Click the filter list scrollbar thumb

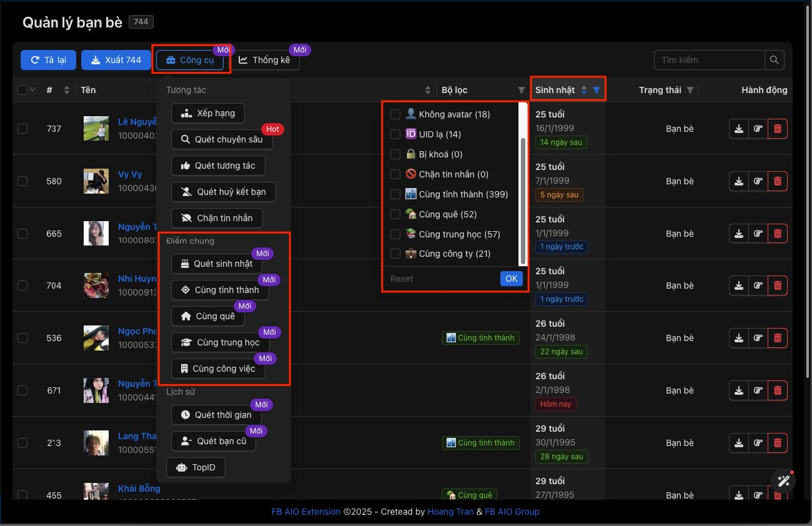(x=523, y=200)
